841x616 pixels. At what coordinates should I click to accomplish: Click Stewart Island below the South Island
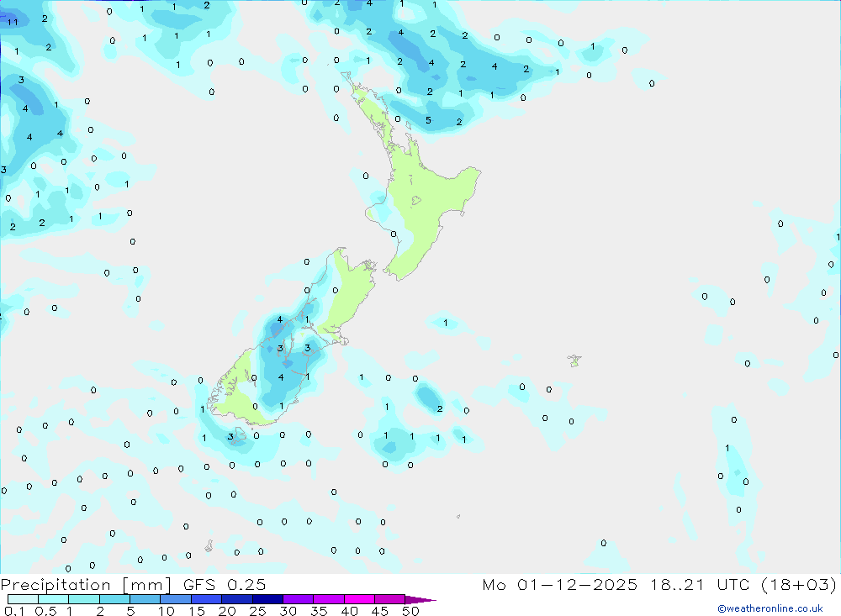[x=237, y=438]
